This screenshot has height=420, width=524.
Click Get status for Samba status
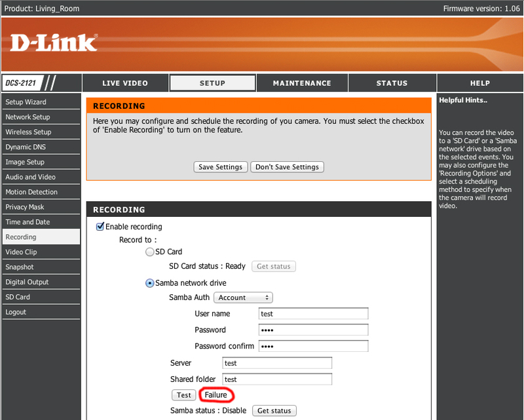274,411
